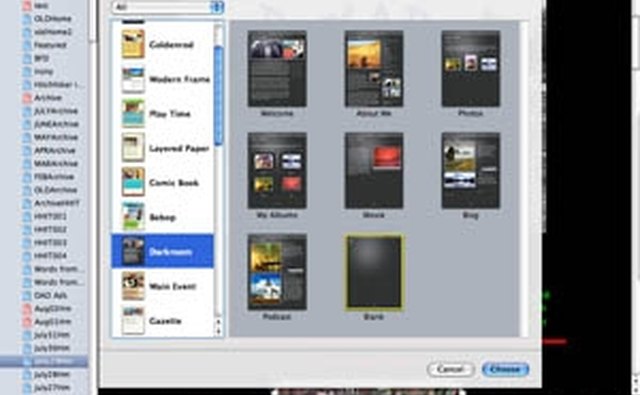Image resolution: width=640 pixels, height=395 pixels.
Task: Select the Modern Frame theme icon
Action: click(x=133, y=79)
